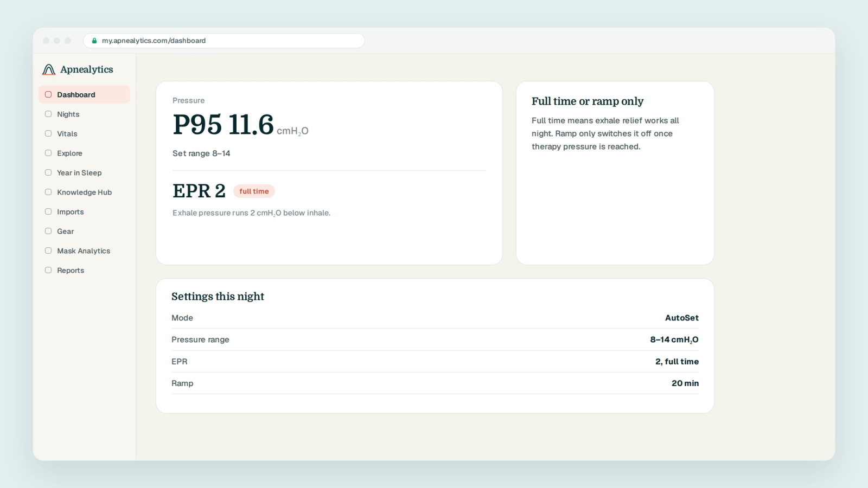The width and height of the screenshot is (868, 488).
Task: Click the Ramp row label
Action: (182, 383)
